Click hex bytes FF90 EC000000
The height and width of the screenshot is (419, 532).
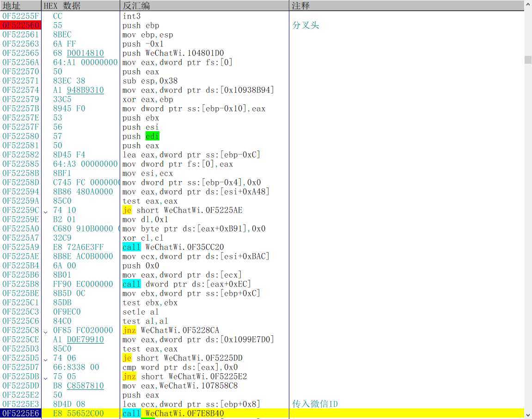pyautogui.click(x=83, y=284)
